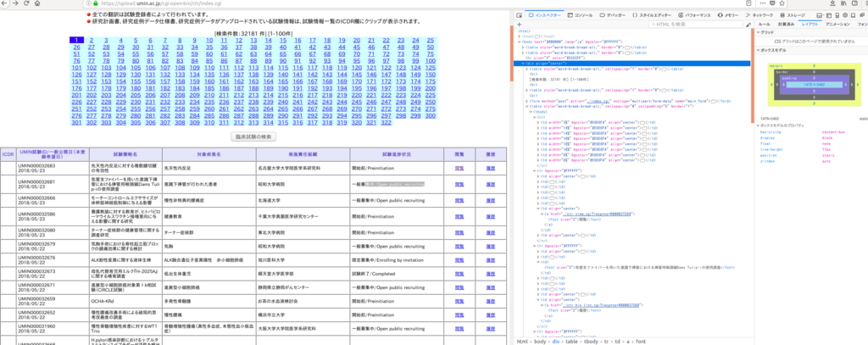The height and width of the screenshot is (345, 868).
Task: Expand the head node in the DOM tree
Action: (x=520, y=36)
